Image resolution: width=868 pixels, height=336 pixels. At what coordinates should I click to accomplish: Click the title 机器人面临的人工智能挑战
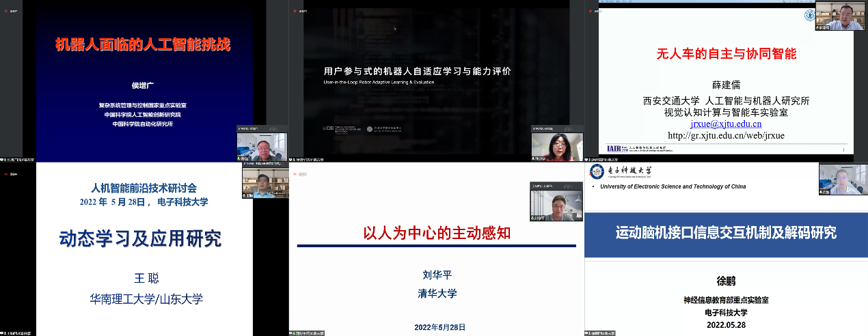pyautogui.click(x=143, y=45)
